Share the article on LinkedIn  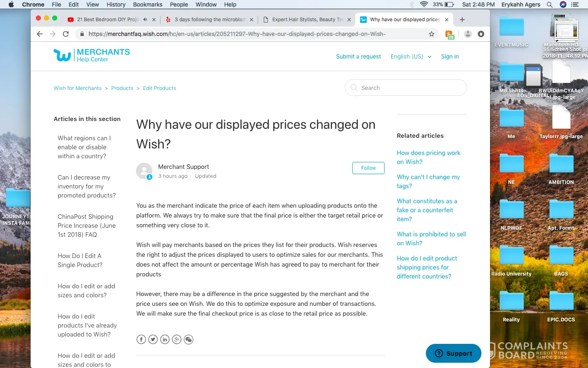[x=165, y=339]
